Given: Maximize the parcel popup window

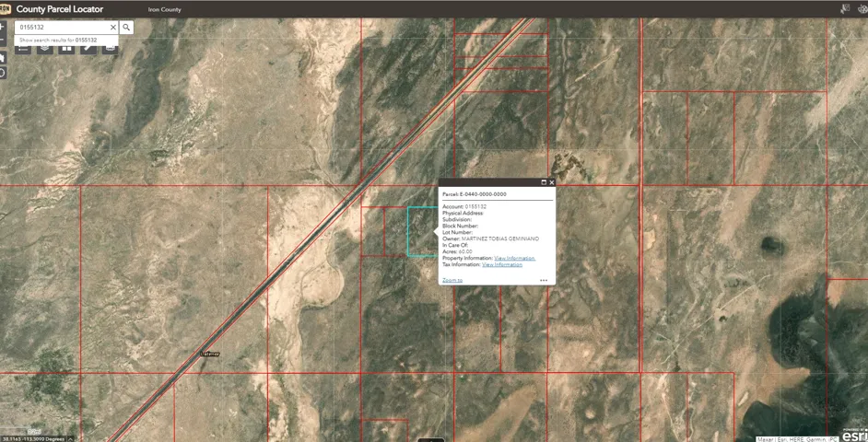Looking at the screenshot, I should tap(544, 182).
